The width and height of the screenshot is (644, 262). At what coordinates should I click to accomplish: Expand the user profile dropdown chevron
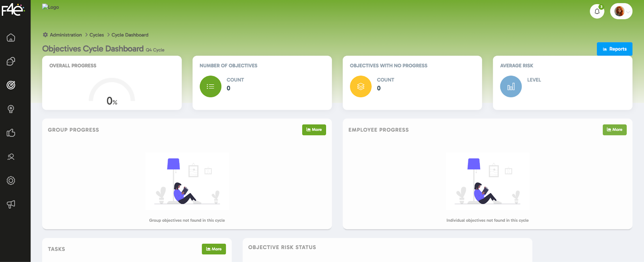tap(628, 12)
